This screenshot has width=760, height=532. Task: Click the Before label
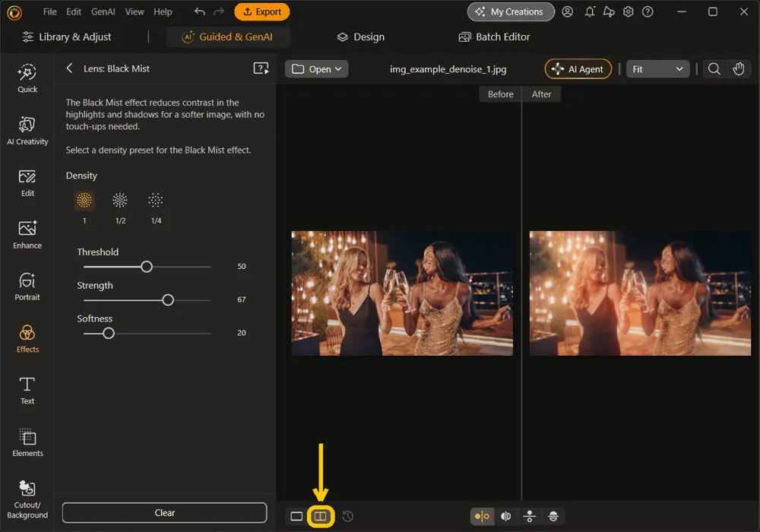(500, 94)
